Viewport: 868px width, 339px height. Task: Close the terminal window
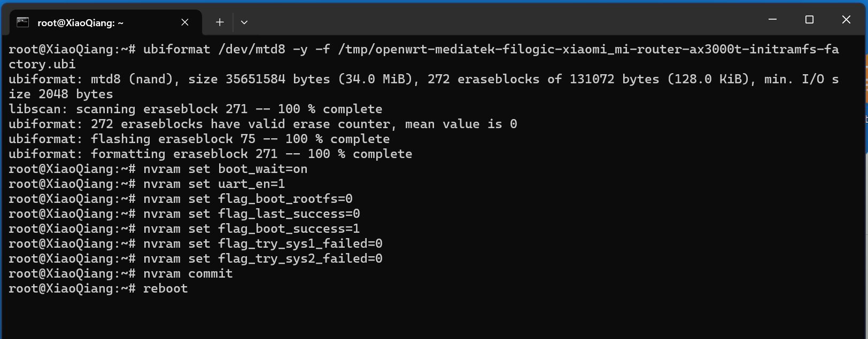tap(846, 20)
